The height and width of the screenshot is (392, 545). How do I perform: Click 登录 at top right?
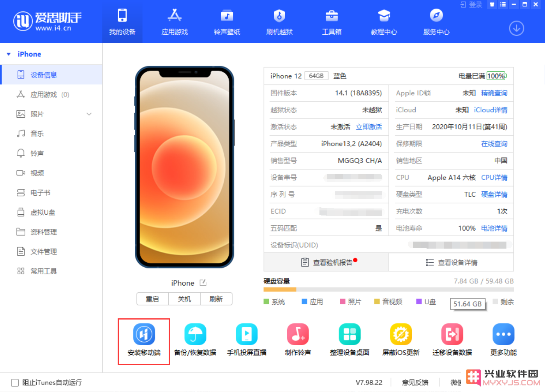[472, 5]
